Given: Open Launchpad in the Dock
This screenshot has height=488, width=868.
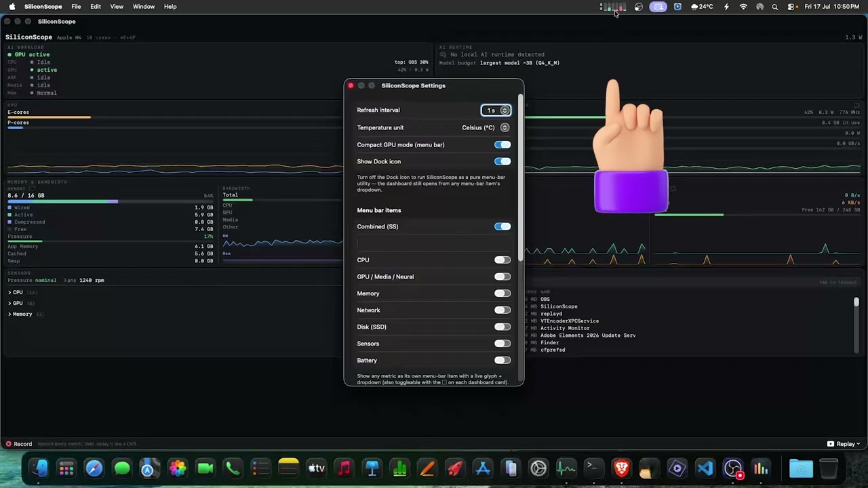Looking at the screenshot, I should pyautogui.click(x=66, y=468).
